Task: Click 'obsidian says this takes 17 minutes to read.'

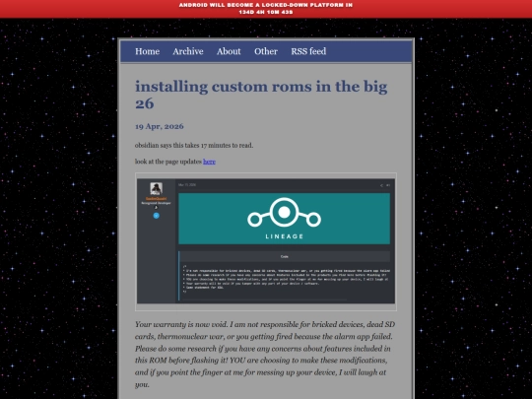Action: [x=194, y=145]
